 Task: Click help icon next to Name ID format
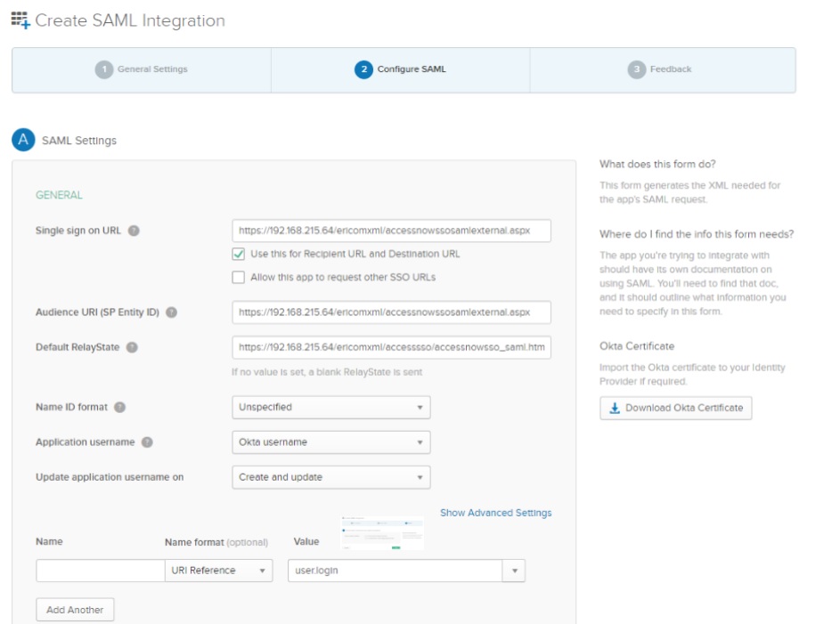119,407
